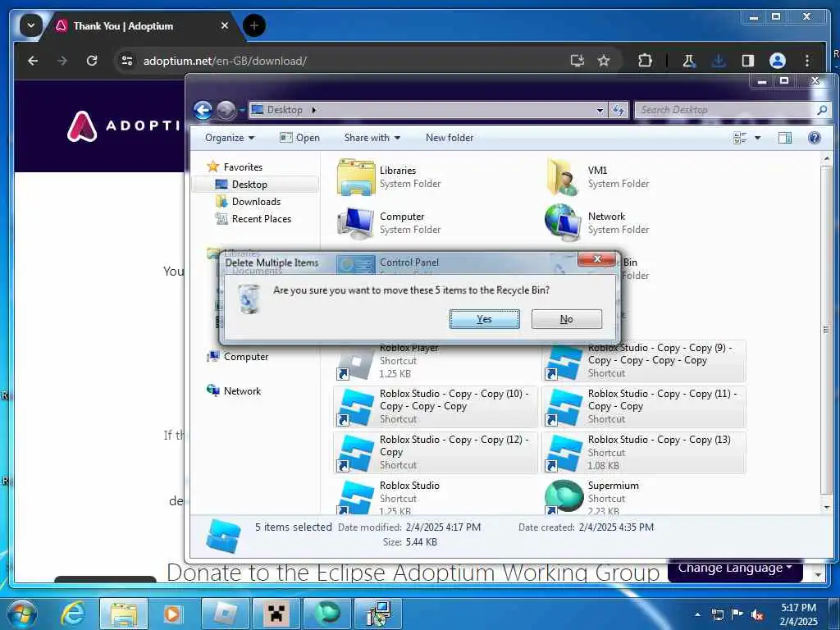Expand the arrow after the Desktop breadcrumb

tap(314, 110)
